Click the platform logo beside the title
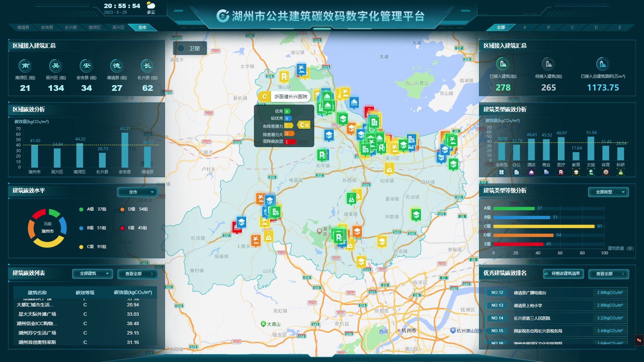 pos(223,16)
